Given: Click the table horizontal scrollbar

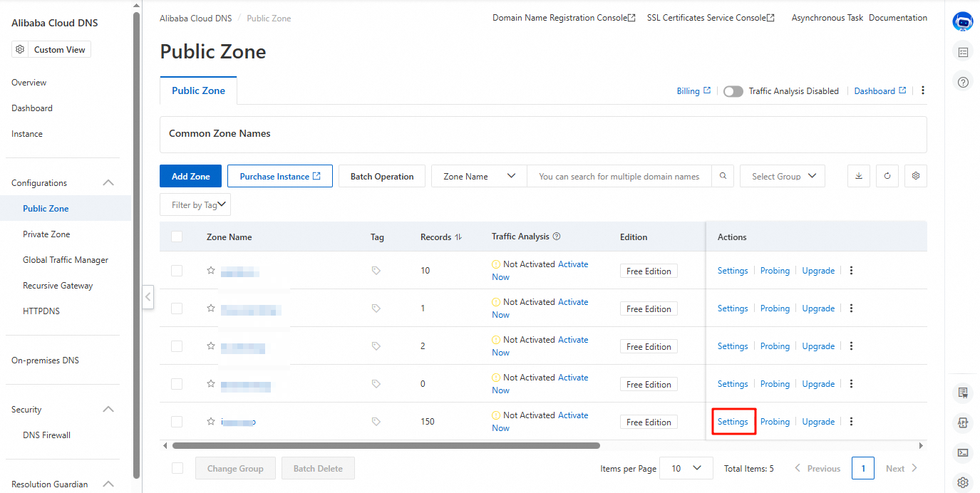Looking at the screenshot, I should [x=386, y=446].
